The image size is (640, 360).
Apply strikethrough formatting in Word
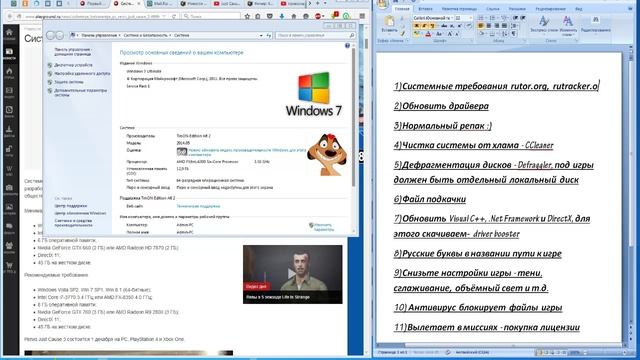pyautogui.click(x=444, y=26)
